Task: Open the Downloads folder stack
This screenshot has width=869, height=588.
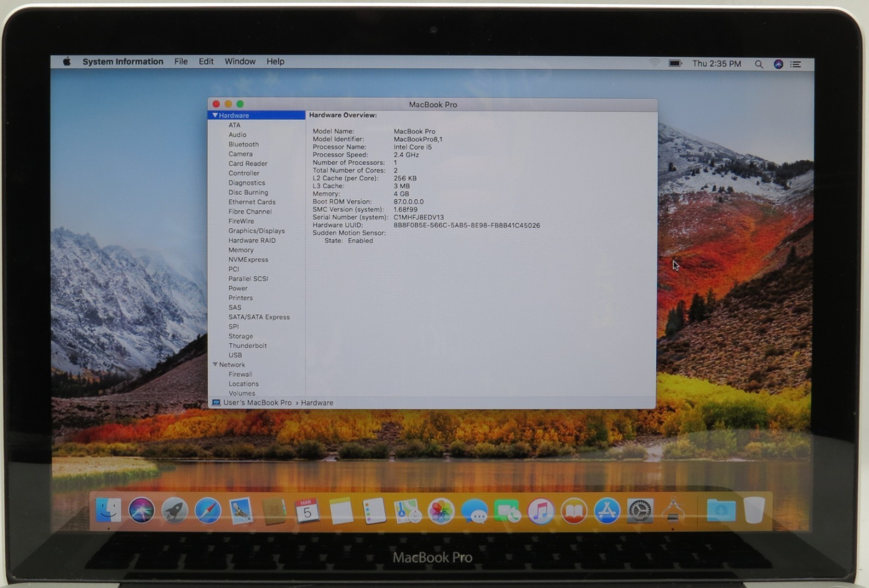Action: coord(721,510)
